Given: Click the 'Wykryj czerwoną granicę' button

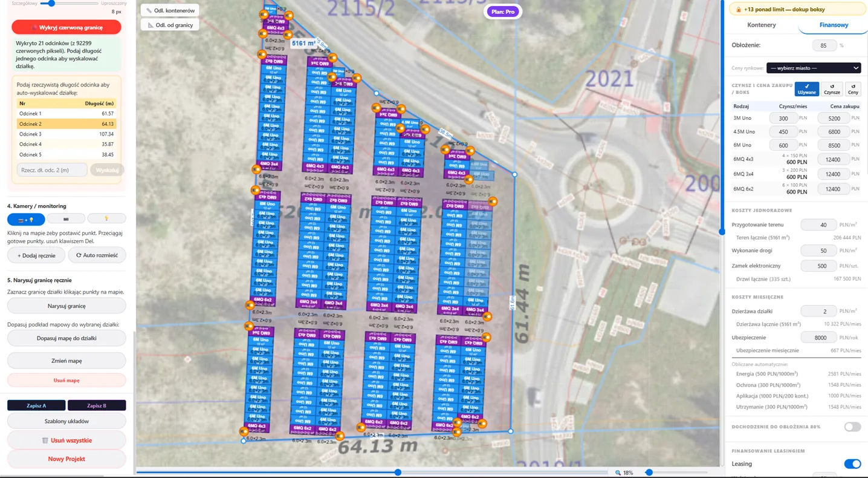Looking at the screenshot, I should tap(66, 27).
